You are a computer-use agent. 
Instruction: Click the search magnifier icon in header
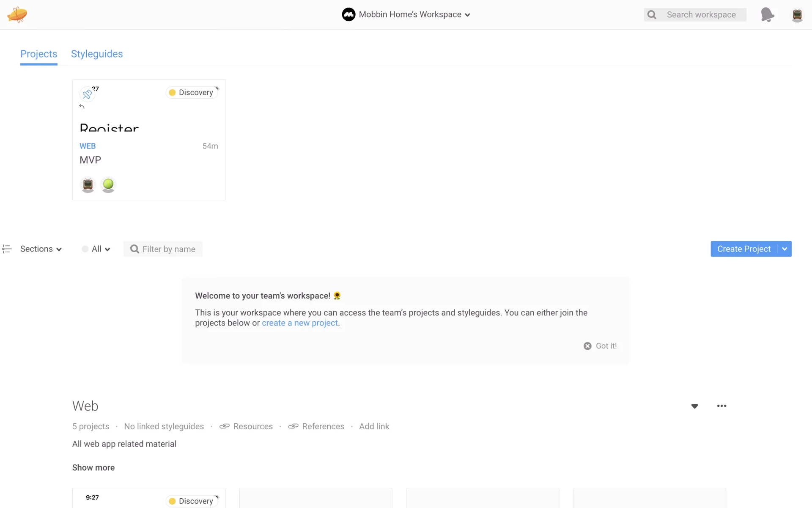click(x=652, y=15)
